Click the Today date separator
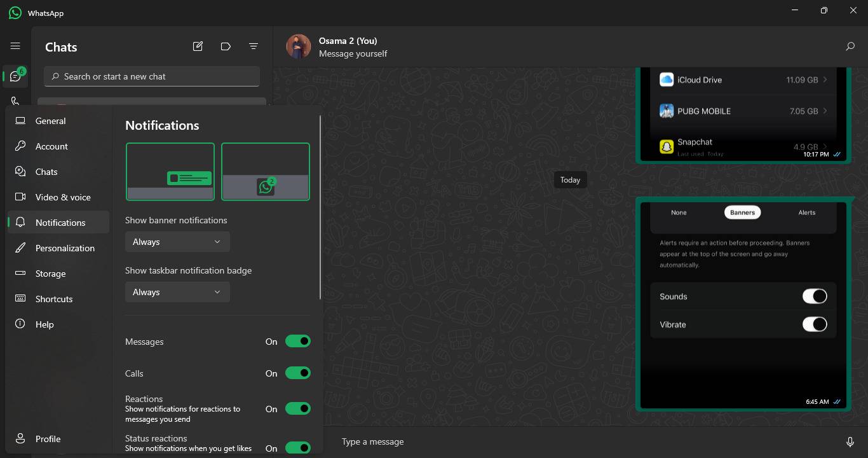This screenshot has width=868, height=458. pyautogui.click(x=570, y=180)
